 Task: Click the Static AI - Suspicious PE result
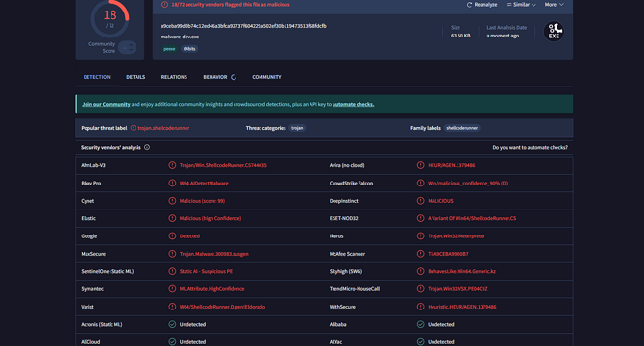pyautogui.click(x=206, y=271)
